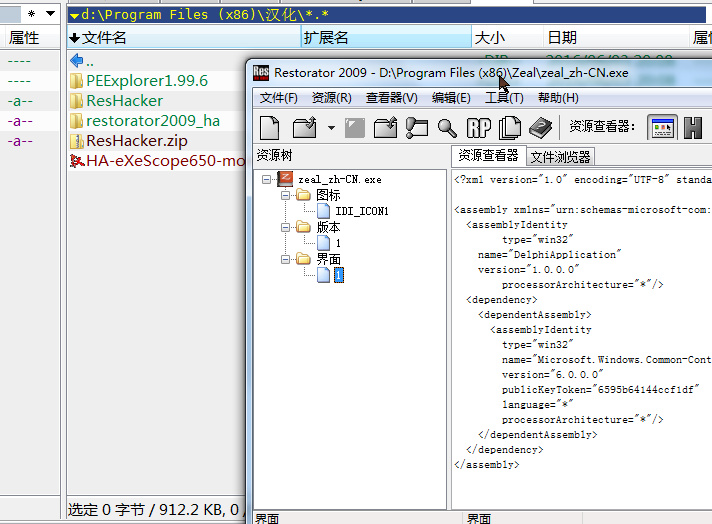712x524 pixels.
Task: Open the 查看器(V) menu
Action: [391, 98]
